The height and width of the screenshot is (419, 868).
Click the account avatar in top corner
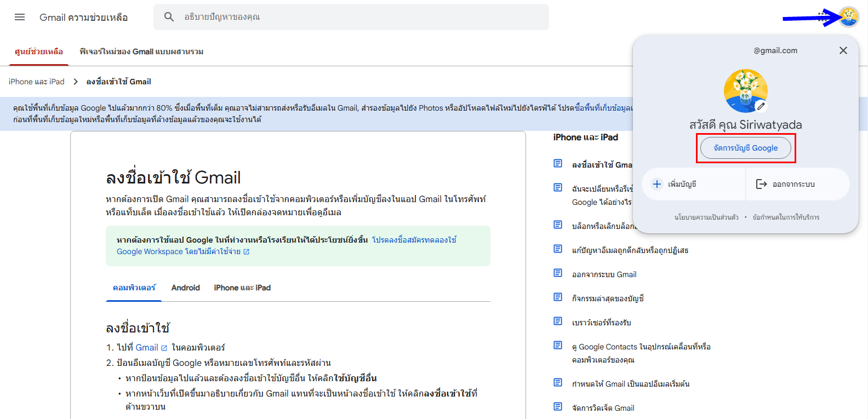(849, 17)
